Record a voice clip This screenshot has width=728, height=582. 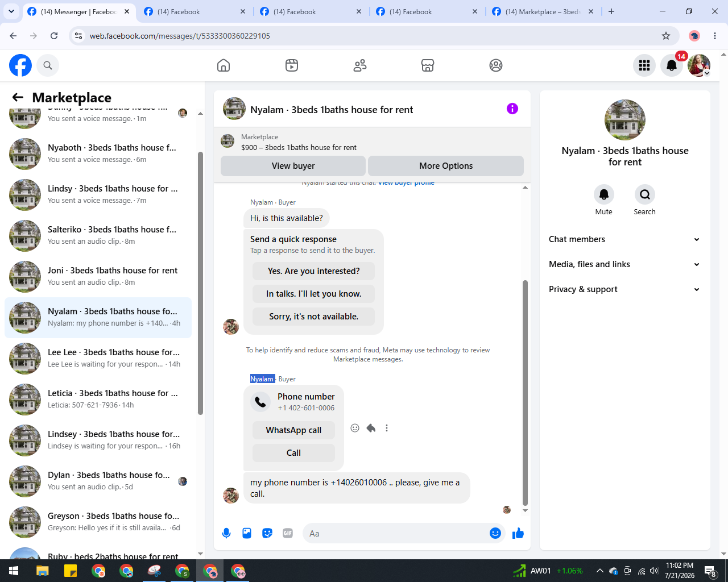[226, 533]
